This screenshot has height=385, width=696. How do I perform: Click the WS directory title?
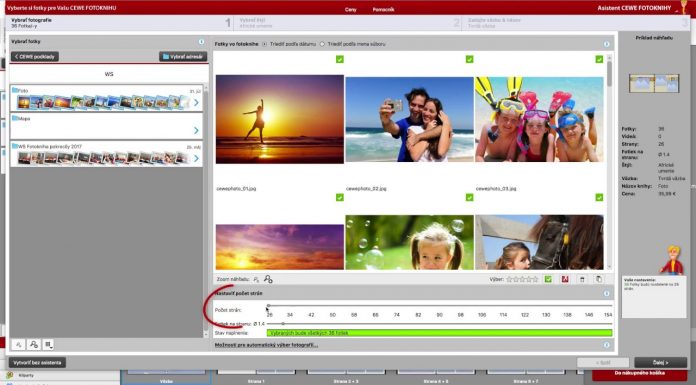(x=109, y=74)
